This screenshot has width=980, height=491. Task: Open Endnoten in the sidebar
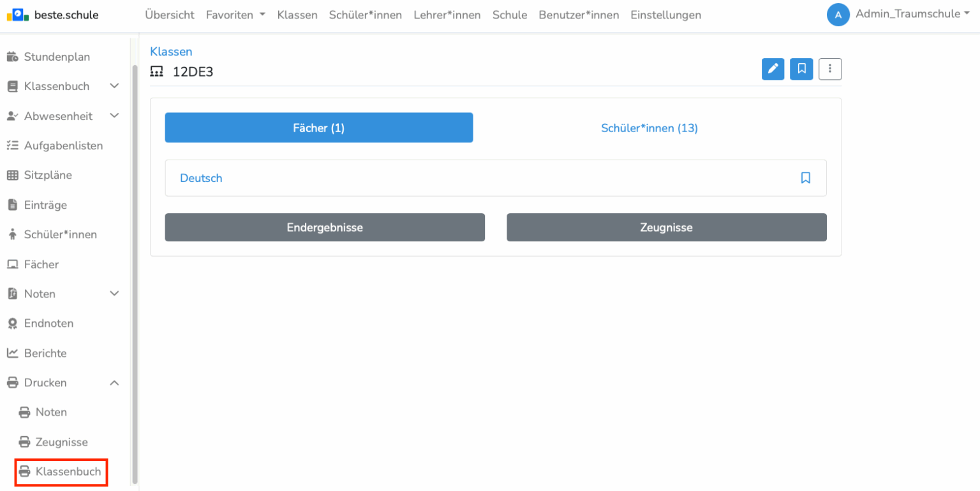pos(48,323)
